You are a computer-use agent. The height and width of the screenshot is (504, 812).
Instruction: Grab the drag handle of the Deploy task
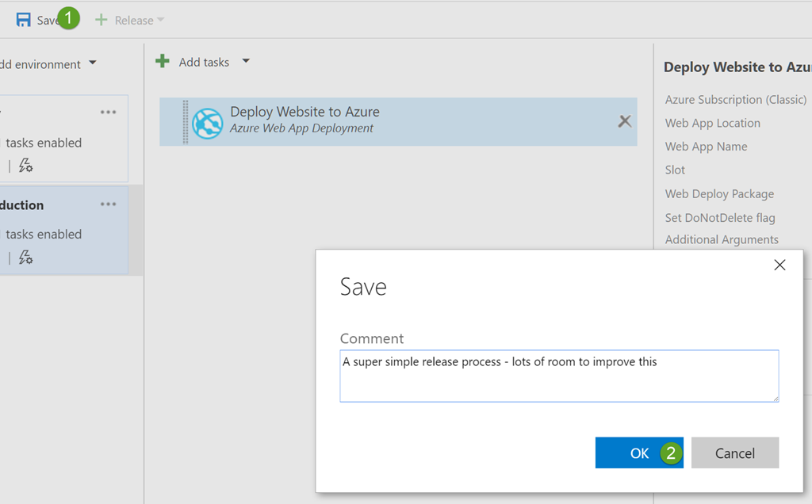click(186, 122)
